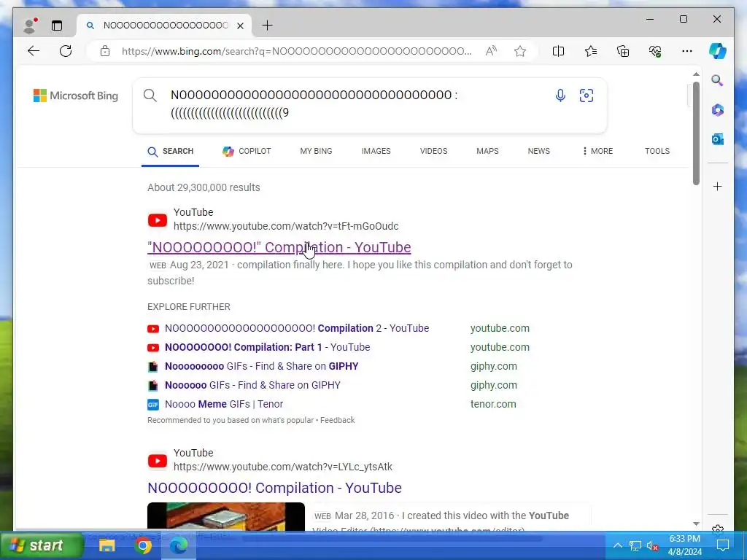The width and height of the screenshot is (747, 560).
Task: Show hidden tray icons chevron
Action: click(617, 545)
